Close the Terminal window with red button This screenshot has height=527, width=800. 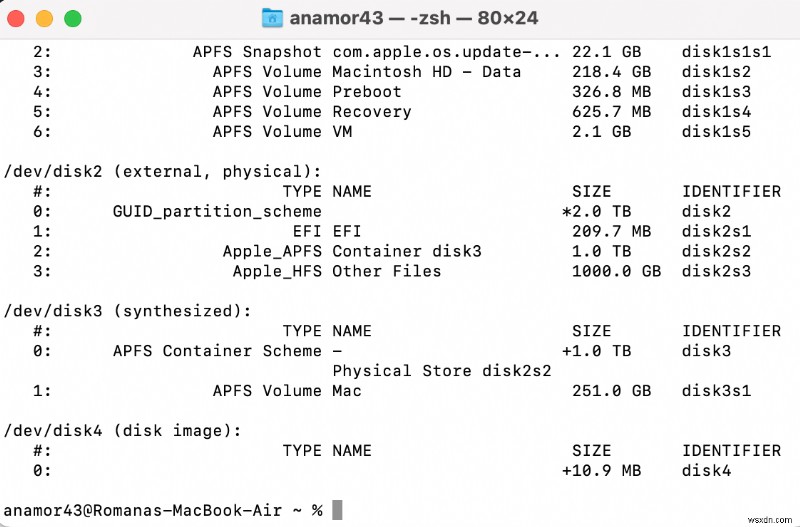pyautogui.click(x=20, y=19)
